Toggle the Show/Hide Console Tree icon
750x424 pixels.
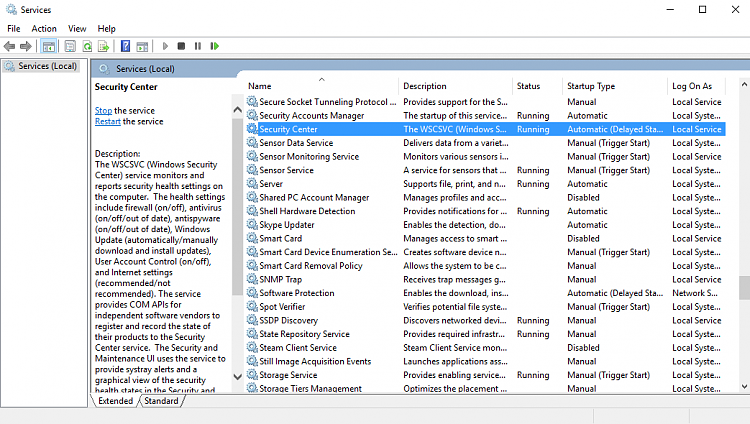48,46
